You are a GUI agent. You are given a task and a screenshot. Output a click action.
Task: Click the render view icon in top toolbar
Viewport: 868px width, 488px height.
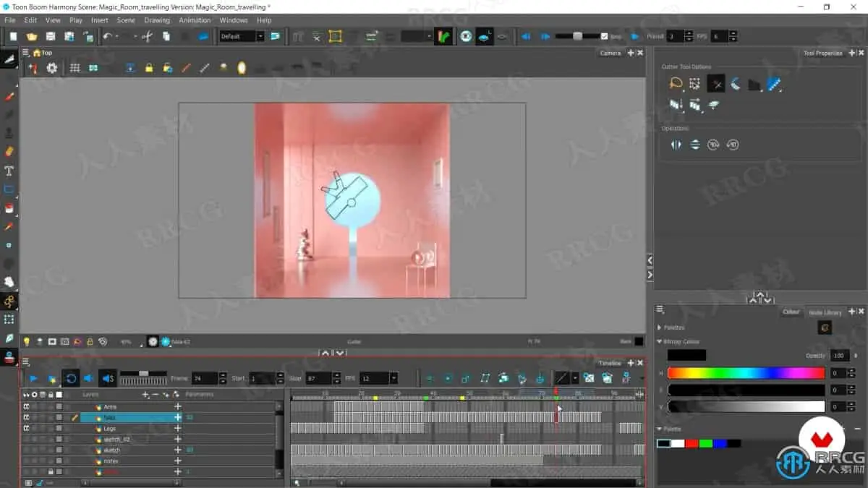[x=467, y=36]
